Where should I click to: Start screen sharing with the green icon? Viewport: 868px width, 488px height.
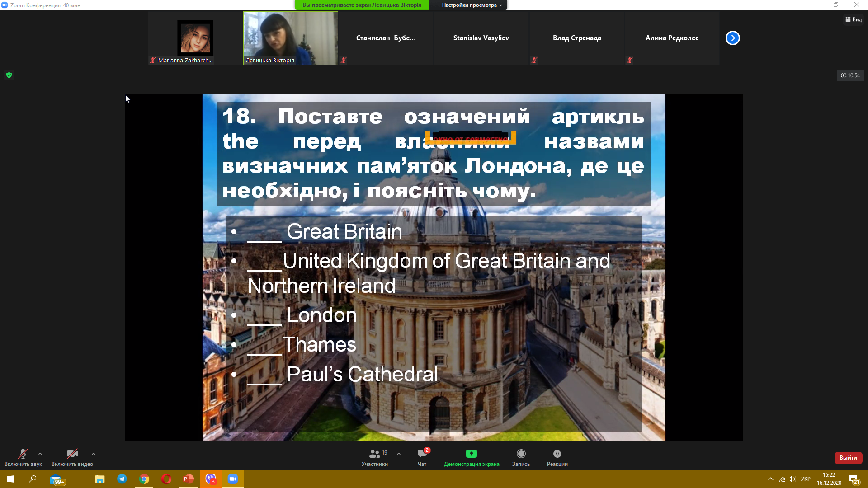(471, 454)
